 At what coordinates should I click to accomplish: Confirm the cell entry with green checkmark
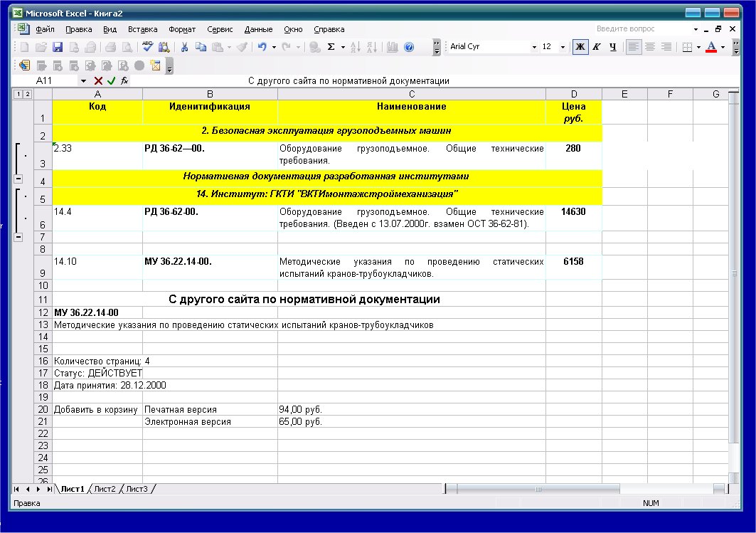tap(112, 80)
